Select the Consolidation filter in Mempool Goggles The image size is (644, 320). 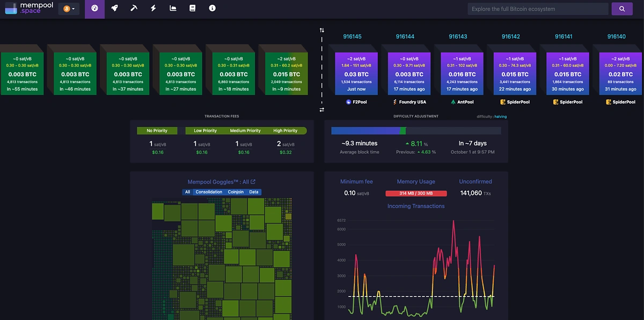click(x=209, y=191)
